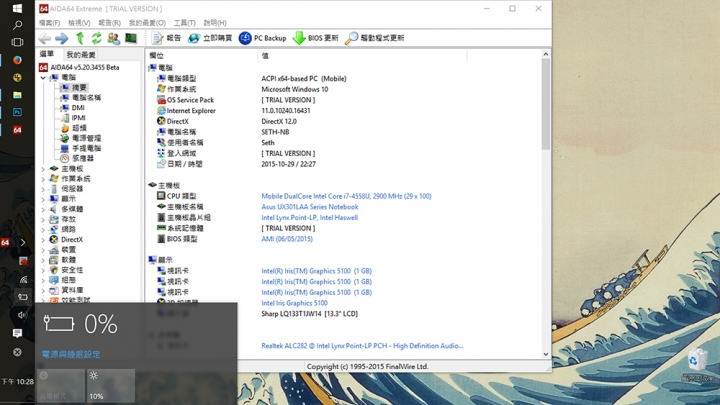Click the speaker volume tray icon
The width and height of the screenshot is (720, 405).
[22, 315]
